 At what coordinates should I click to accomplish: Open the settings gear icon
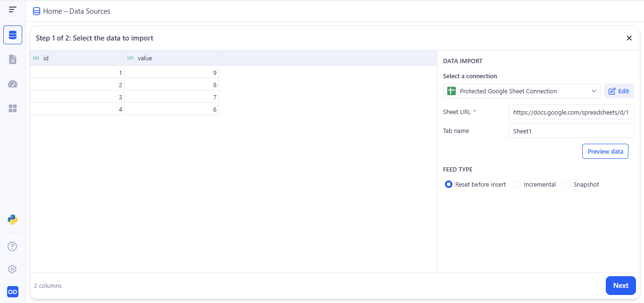(x=13, y=269)
